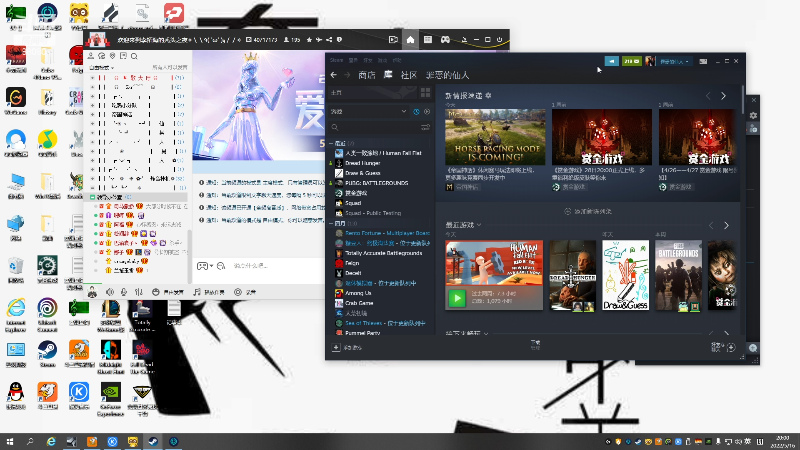The image size is (800, 450).
Task: Show next news cards with right arrow
Action: [723, 96]
